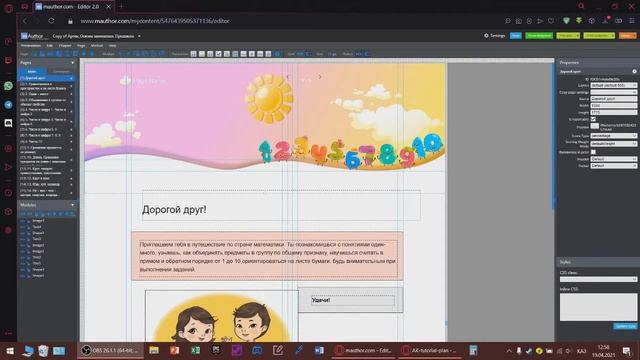Toggle visibility of the Text1 module

(x=22, y=264)
